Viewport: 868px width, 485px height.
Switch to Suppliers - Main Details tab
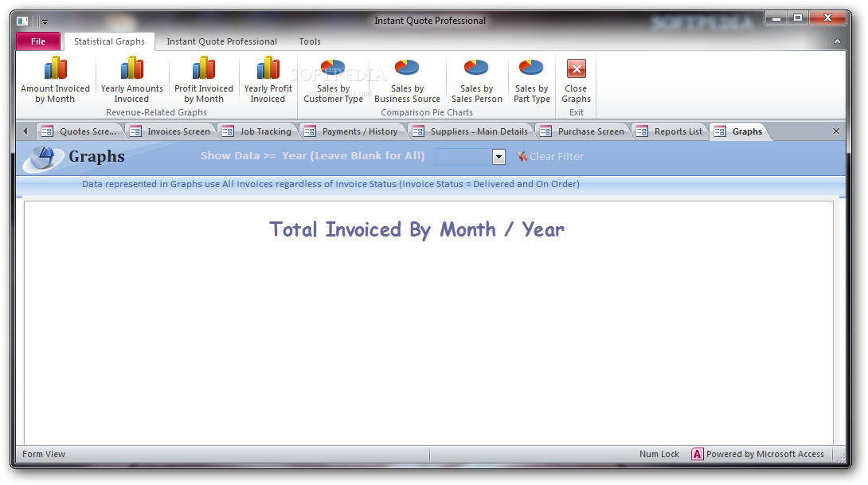click(471, 131)
